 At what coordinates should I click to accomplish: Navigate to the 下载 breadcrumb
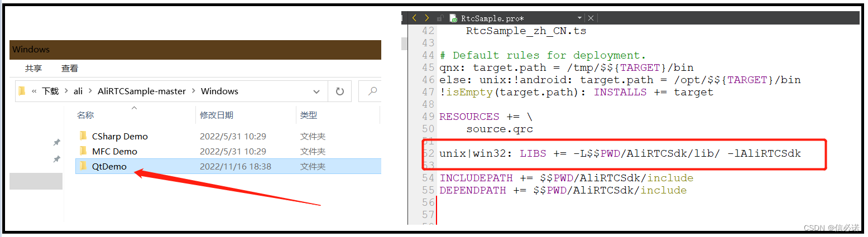(x=50, y=91)
